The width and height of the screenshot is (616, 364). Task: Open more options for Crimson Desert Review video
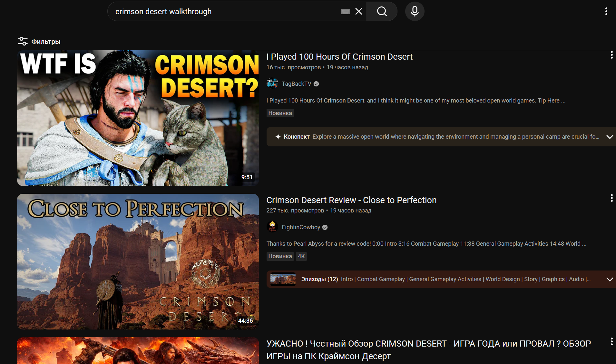[x=611, y=198]
